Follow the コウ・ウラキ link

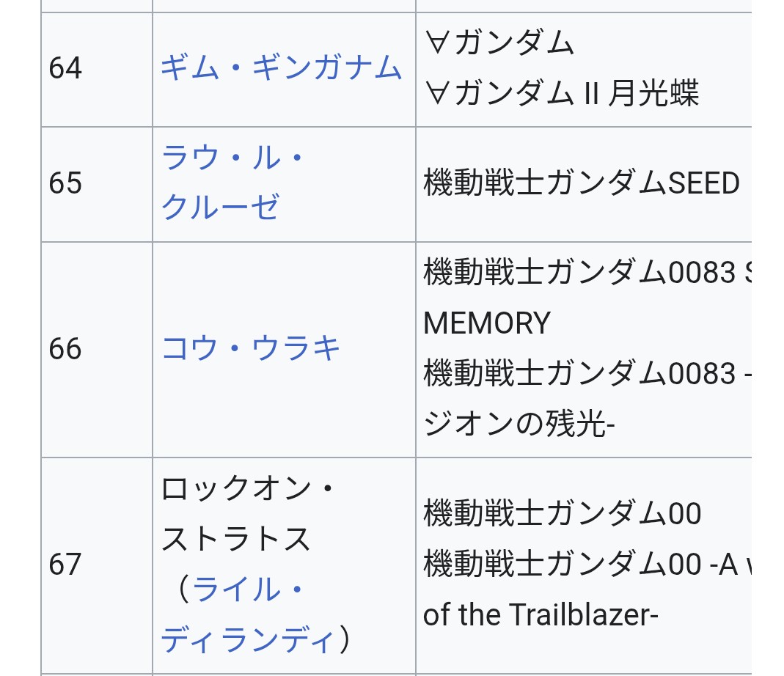[x=251, y=349]
